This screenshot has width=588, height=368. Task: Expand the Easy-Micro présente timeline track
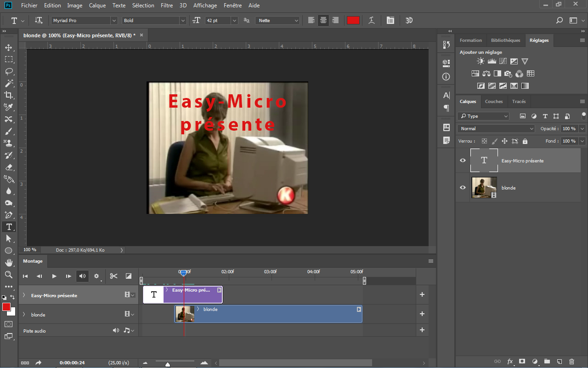click(24, 295)
